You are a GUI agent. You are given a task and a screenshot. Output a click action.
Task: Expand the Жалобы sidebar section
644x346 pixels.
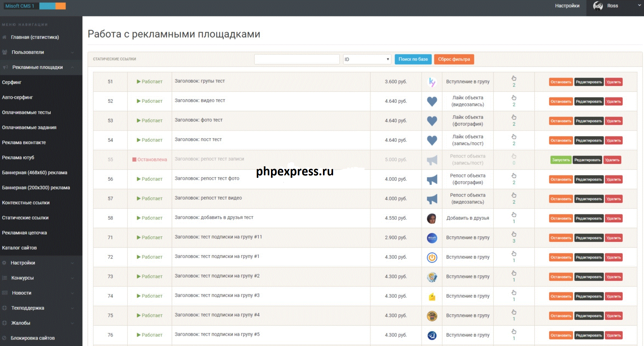coord(73,323)
